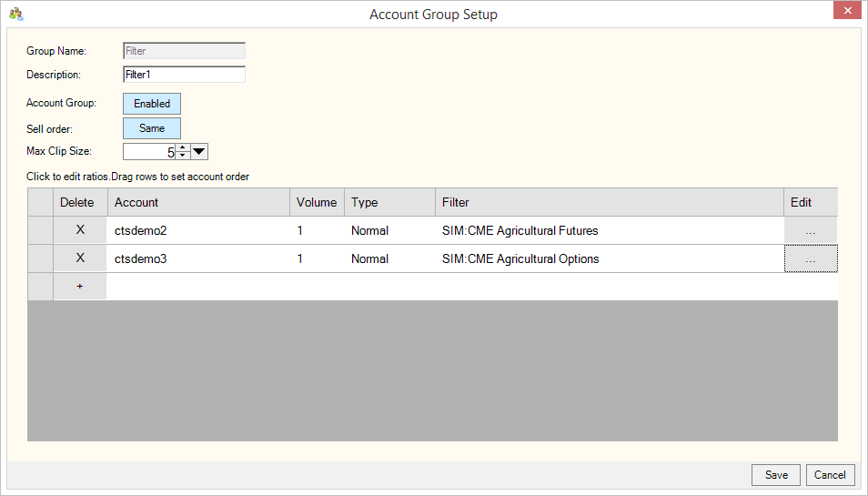The width and height of the screenshot is (868, 496).
Task: Open the Max Clip Size dropdown arrow
Action: point(200,152)
